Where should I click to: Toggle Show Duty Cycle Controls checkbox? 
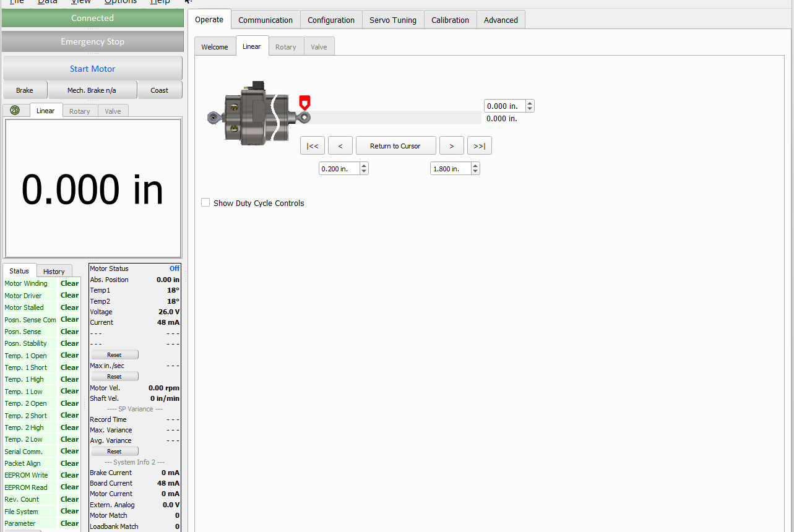click(205, 203)
